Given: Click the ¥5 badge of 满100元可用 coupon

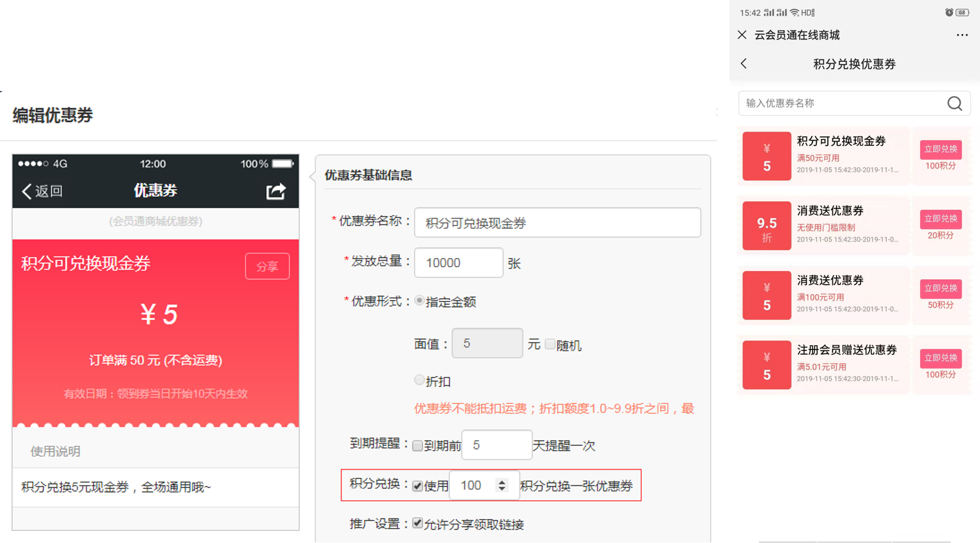Looking at the screenshot, I should coord(767,295).
